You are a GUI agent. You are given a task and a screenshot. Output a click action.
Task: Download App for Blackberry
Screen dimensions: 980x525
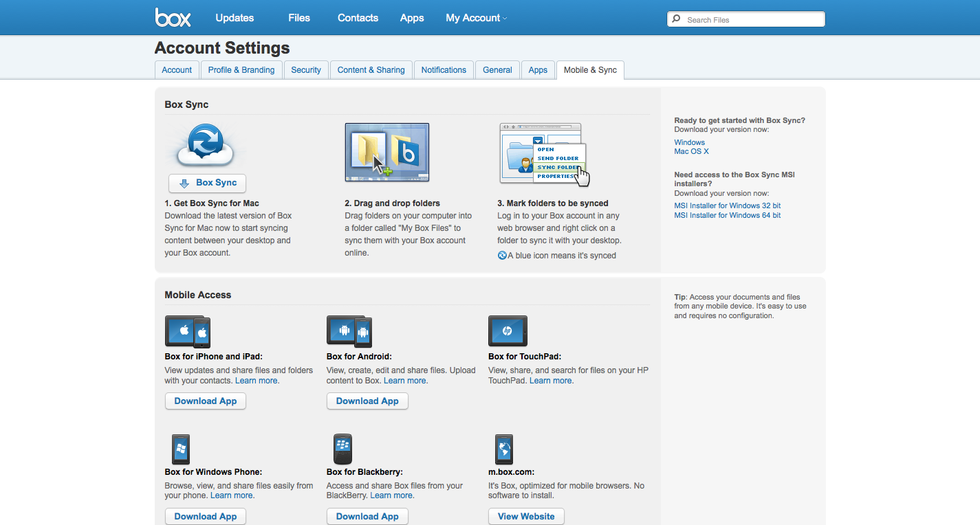(367, 517)
